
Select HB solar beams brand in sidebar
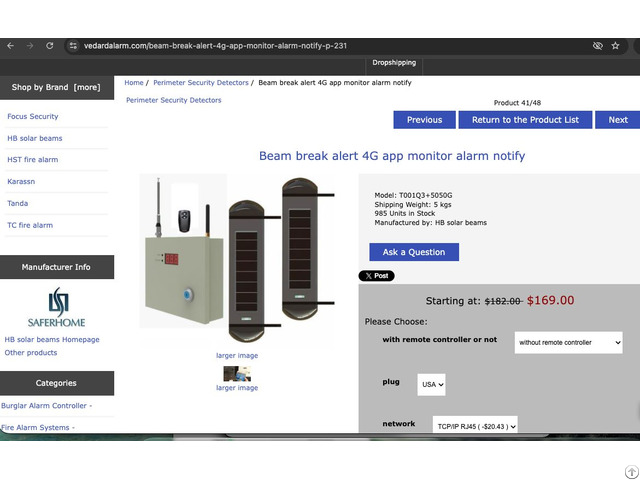35,138
